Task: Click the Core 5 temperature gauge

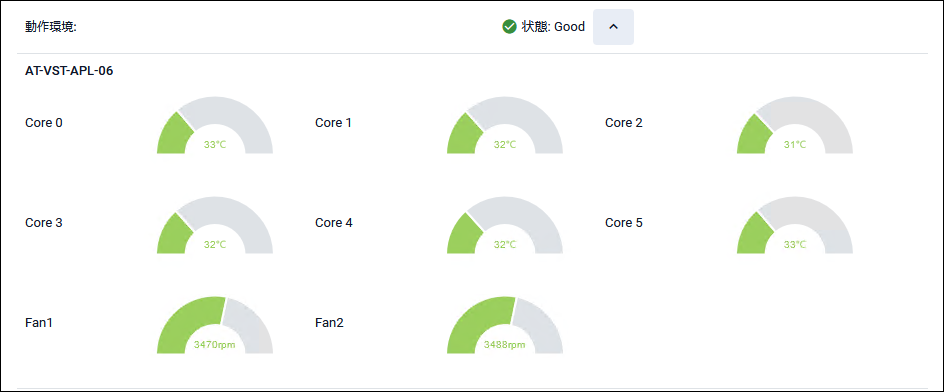Action: 795,225
